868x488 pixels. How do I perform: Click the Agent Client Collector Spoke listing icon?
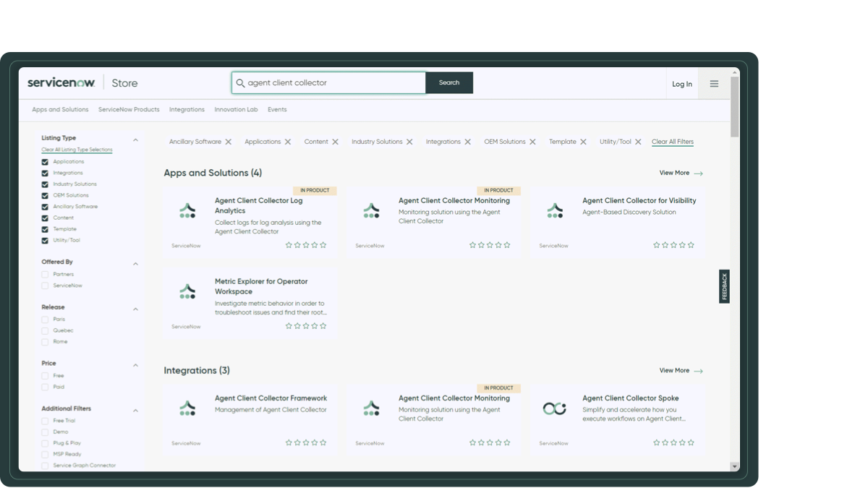coord(555,408)
